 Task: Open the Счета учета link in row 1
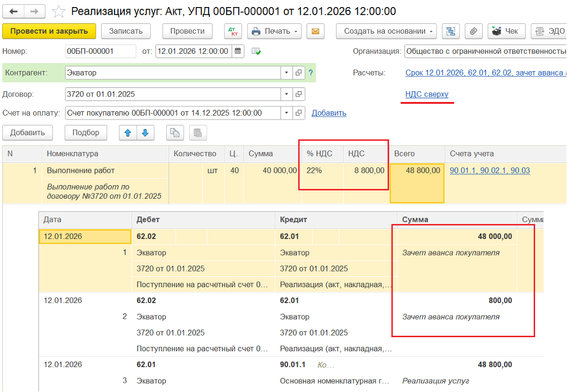(489, 170)
